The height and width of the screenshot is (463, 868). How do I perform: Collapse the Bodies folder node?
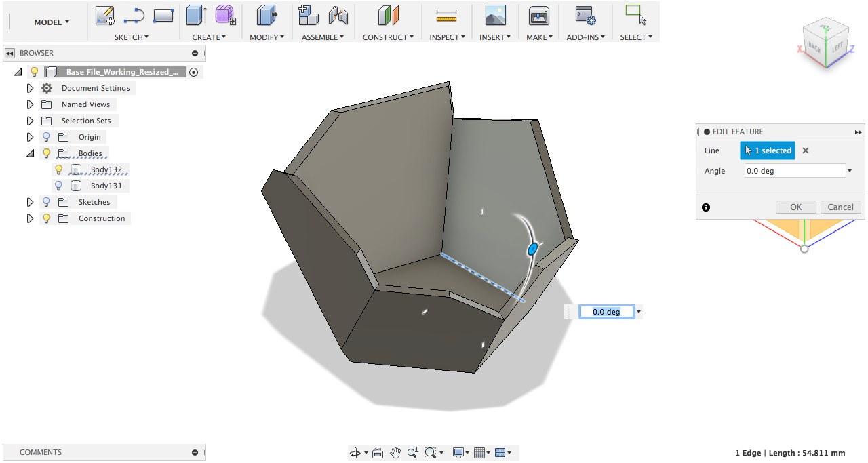(30, 154)
